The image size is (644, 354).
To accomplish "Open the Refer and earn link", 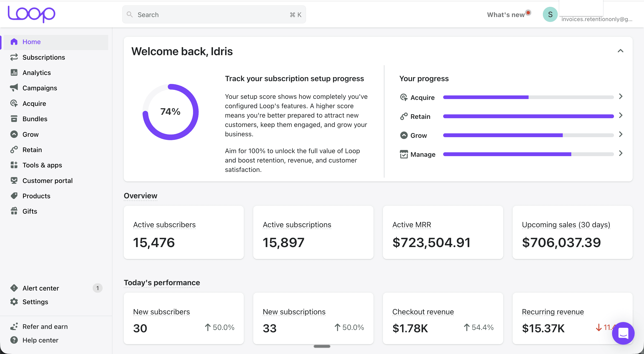I will [45, 327].
